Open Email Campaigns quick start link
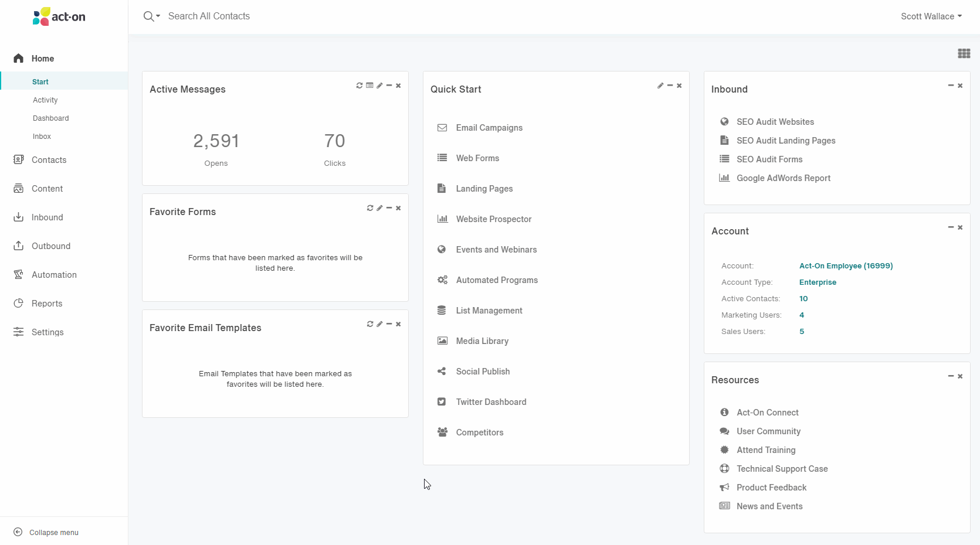This screenshot has width=980, height=545. tap(489, 128)
